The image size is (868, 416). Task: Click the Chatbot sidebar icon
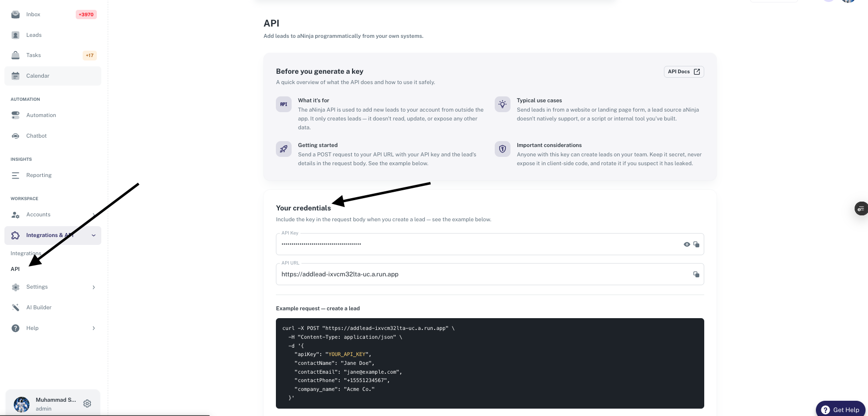tap(16, 136)
